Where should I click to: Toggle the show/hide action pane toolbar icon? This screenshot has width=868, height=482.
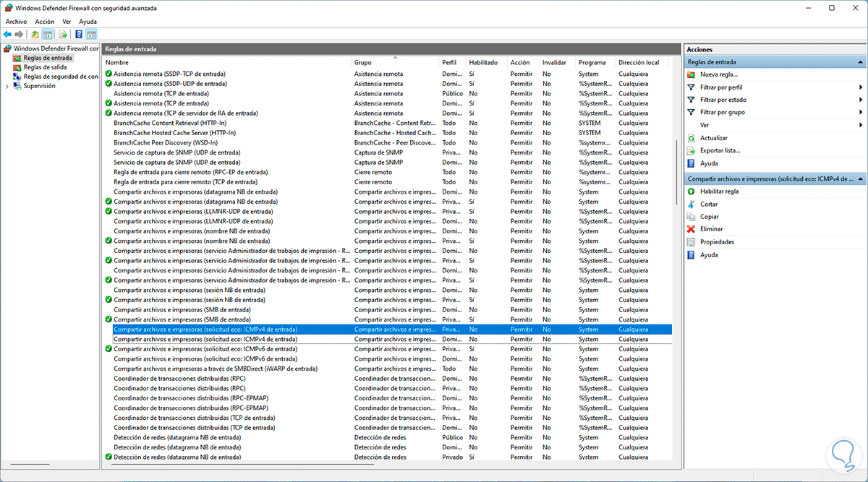pos(91,34)
